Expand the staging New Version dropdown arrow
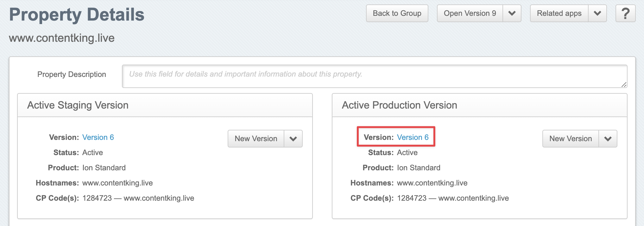Image resolution: width=644 pixels, height=226 pixels. (x=293, y=139)
